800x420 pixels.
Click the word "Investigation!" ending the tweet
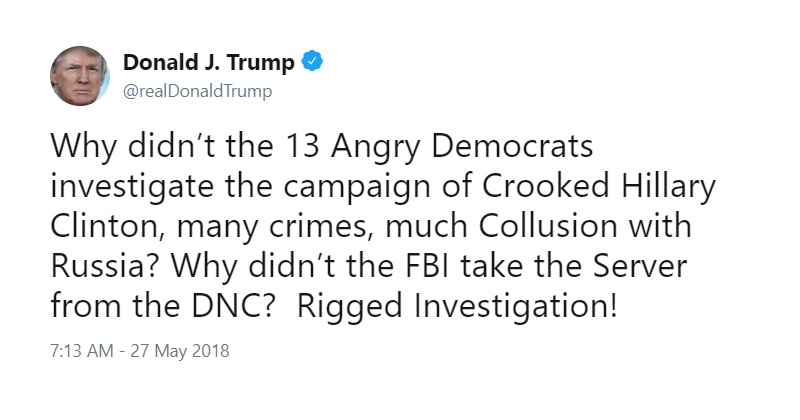516,307
